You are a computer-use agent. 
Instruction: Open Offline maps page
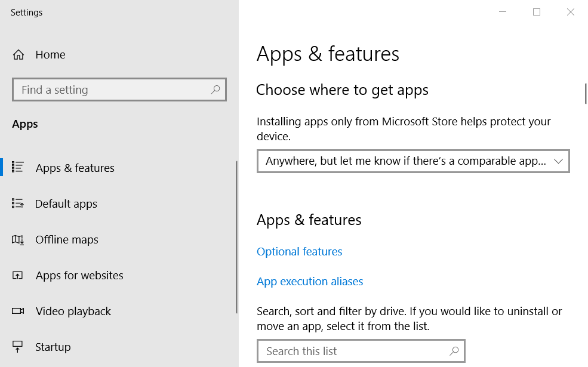[67, 239]
